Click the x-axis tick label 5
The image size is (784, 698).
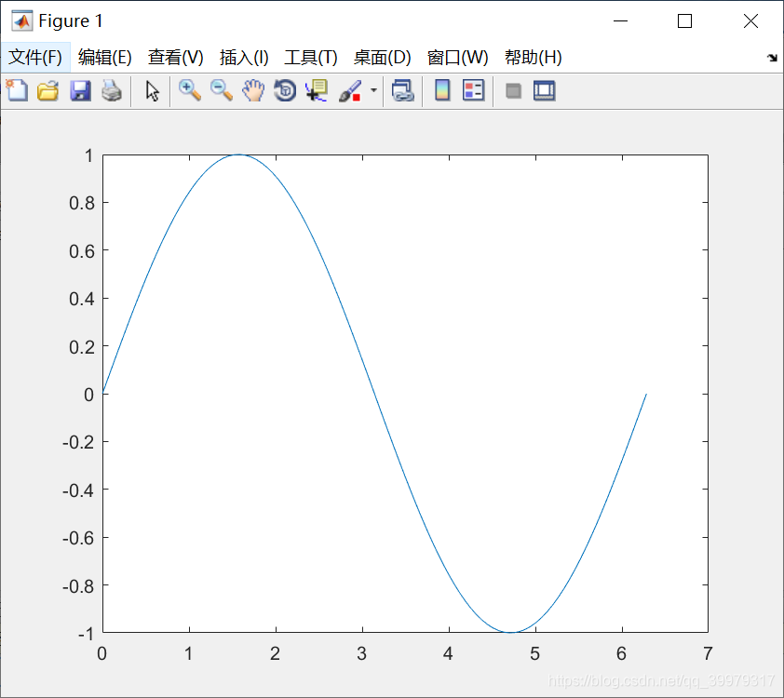point(535,653)
